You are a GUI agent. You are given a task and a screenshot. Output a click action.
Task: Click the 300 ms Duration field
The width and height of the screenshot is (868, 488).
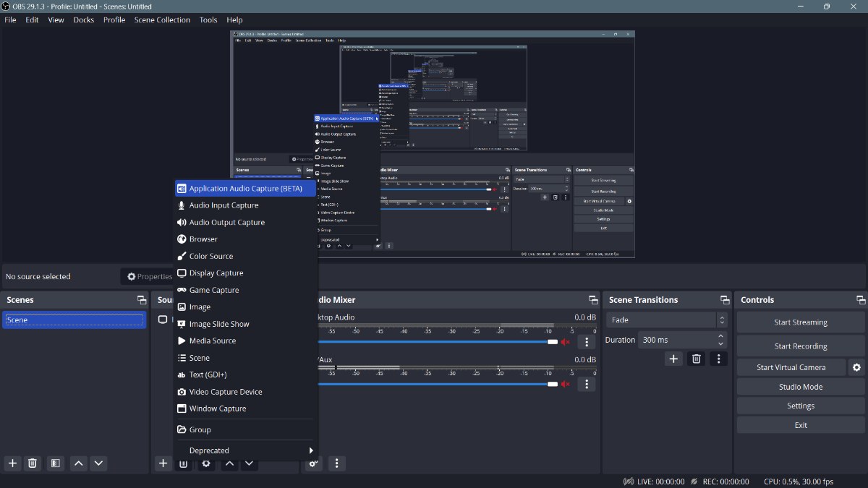[683, 340]
